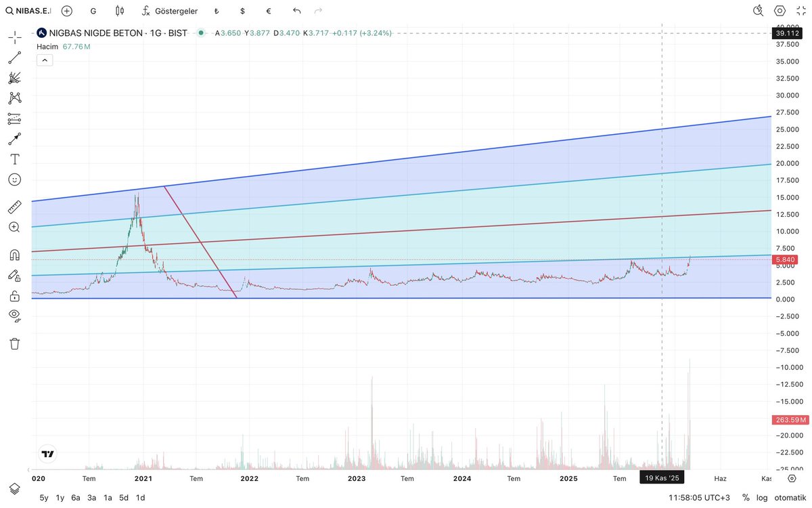Open the time axis settings gear
The height and width of the screenshot is (508, 812).
792,478
